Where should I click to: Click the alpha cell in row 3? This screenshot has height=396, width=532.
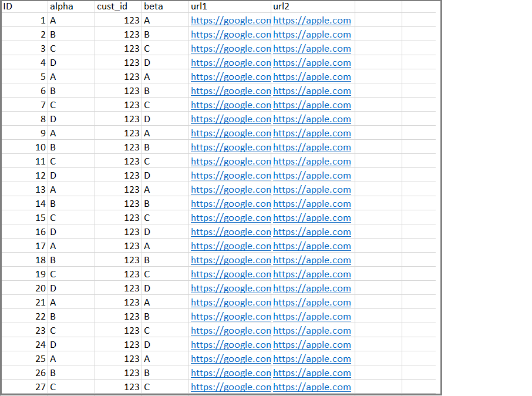pyautogui.click(x=71, y=49)
